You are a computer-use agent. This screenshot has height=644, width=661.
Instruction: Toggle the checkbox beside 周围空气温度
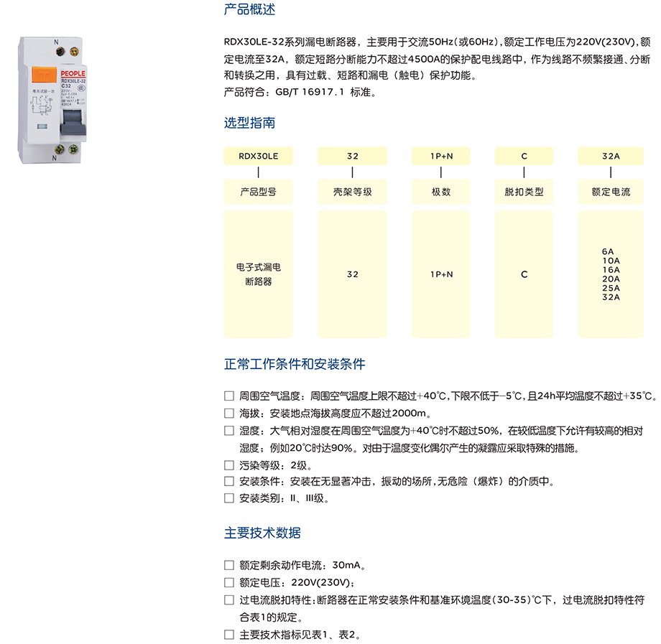(x=229, y=396)
